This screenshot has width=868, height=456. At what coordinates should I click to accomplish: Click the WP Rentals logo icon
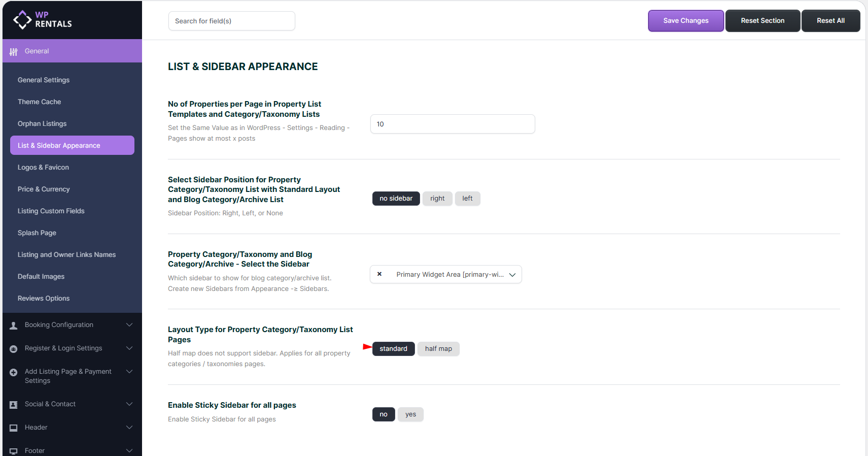(22, 20)
